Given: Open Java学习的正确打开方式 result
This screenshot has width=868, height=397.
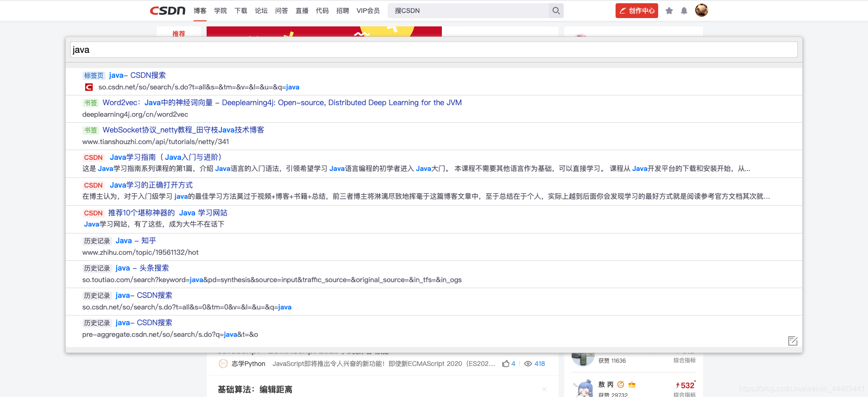Looking at the screenshot, I should point(434,191).
